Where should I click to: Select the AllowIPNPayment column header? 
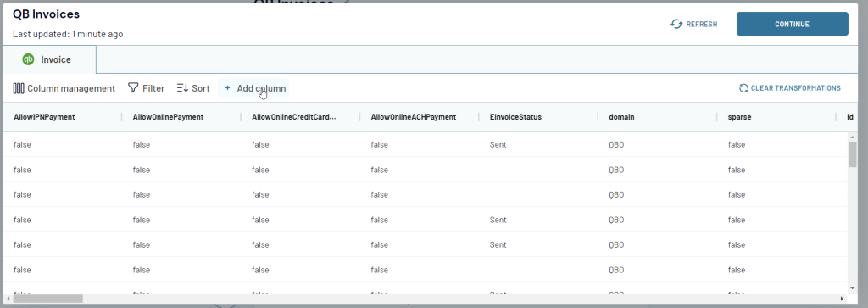(x=44, y=117)
